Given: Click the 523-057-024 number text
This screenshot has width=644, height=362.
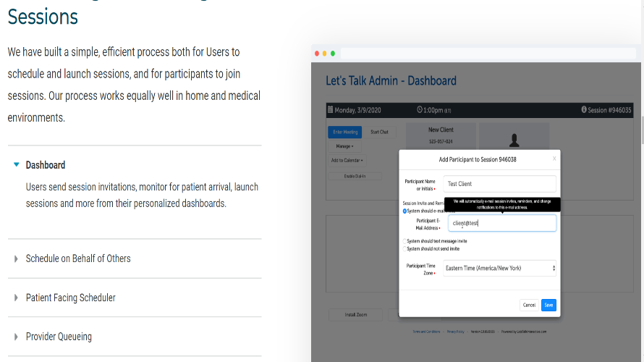Looking at the screenshot, I should (441, 141).
